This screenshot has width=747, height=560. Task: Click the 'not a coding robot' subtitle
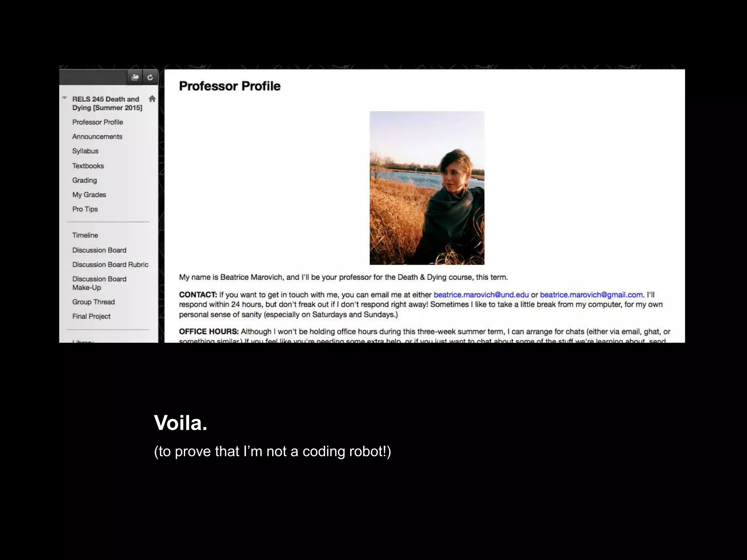[272, 451]
